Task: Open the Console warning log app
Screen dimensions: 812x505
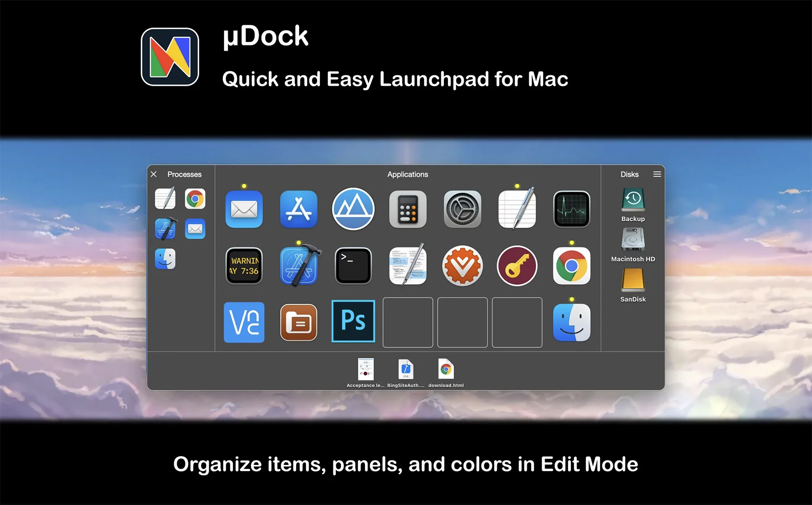Action: [x=244, y=266]
